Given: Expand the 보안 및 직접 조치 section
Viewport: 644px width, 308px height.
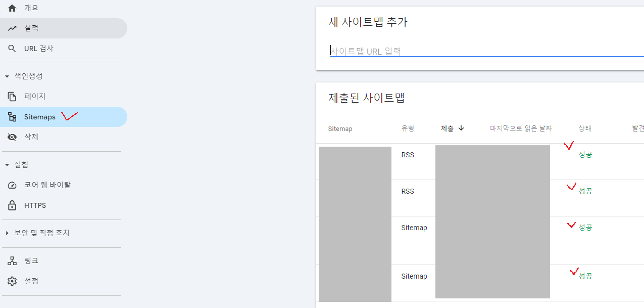Looking at the screenshot, I should (6, 233).
